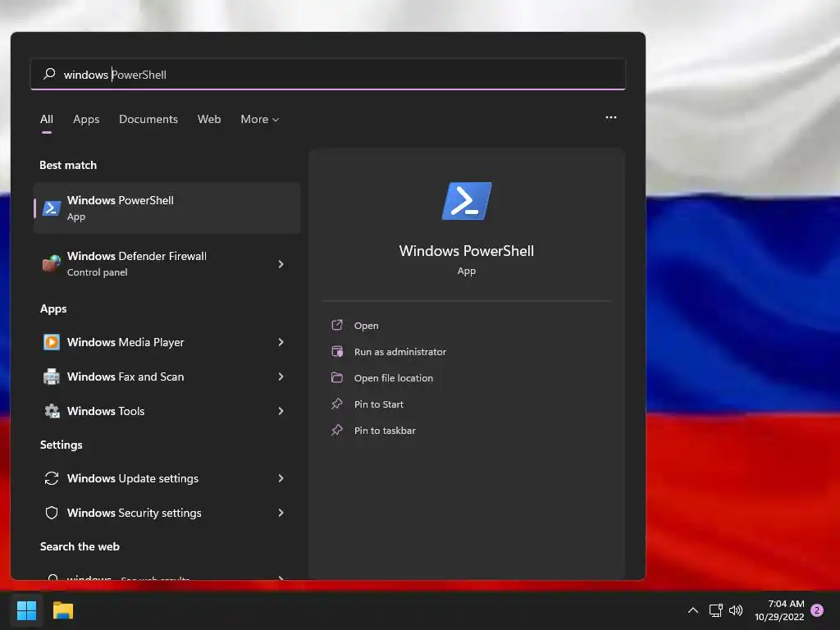Select Windows Tools result
This screenshot has width=840, height=630.
(x=167, y=411)
